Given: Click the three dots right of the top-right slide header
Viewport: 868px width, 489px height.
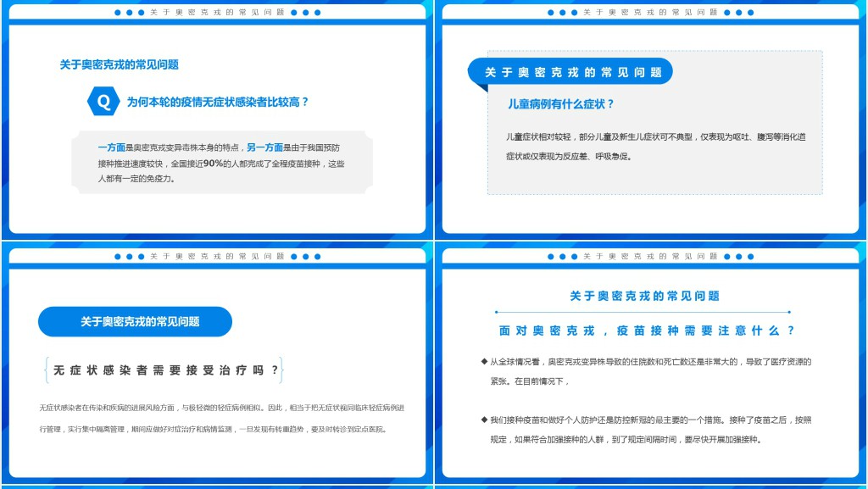Looking at the screenshot, I should point(737,13).
